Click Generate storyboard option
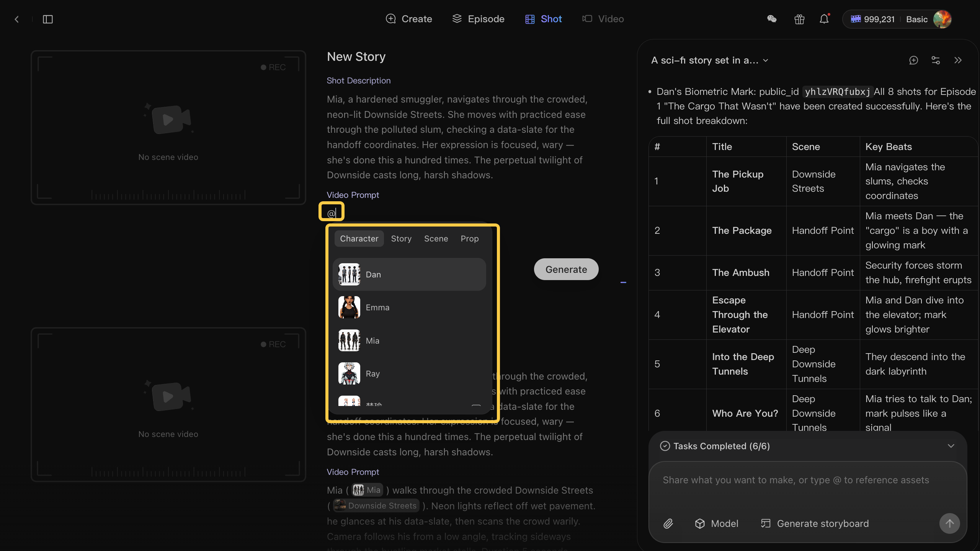This screenshot has height=551, width=980. pyautogui.click(x=815, y=523)
